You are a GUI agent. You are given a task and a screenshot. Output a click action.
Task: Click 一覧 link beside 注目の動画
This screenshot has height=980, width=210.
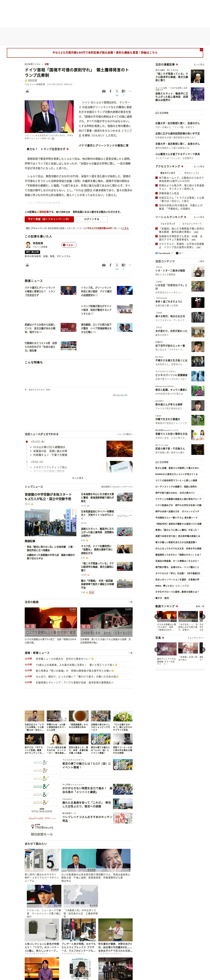(x=130, y=602)
